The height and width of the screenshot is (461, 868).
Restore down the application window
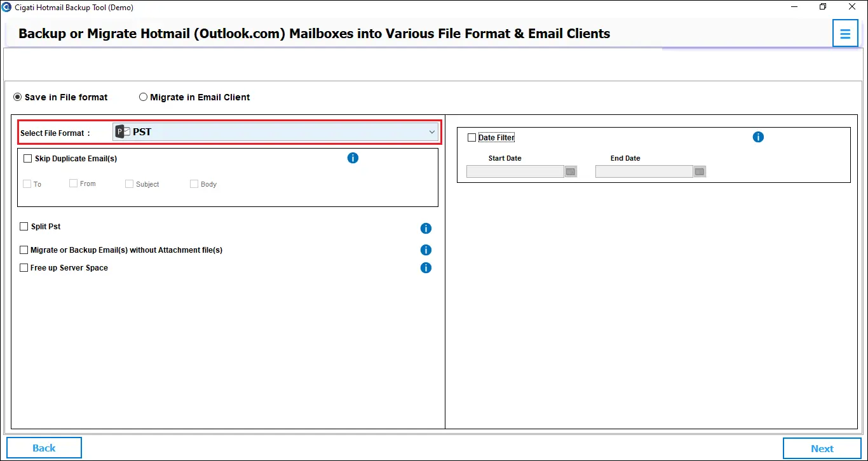point(823,7)
